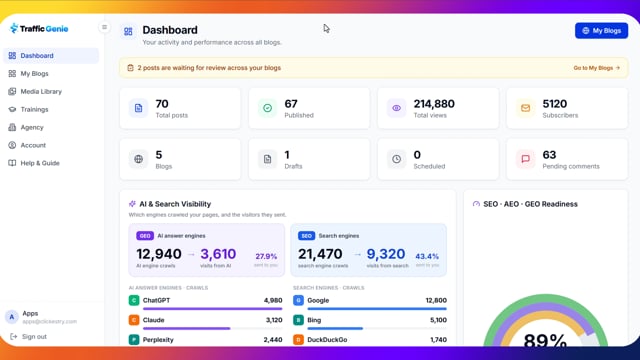The height and width of the screenshot is (360, 640).
Task: Click the Published checkmark icon
Action: click(267, 108)
